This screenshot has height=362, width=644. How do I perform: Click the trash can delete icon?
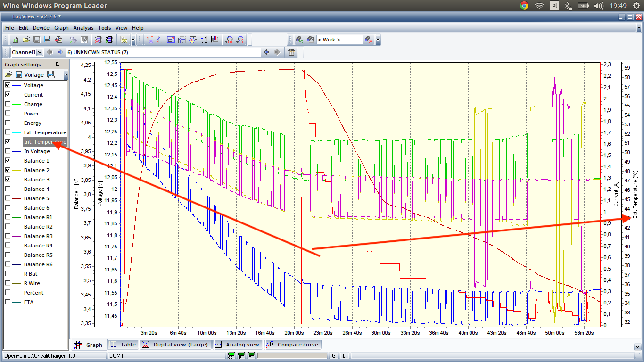291,52
